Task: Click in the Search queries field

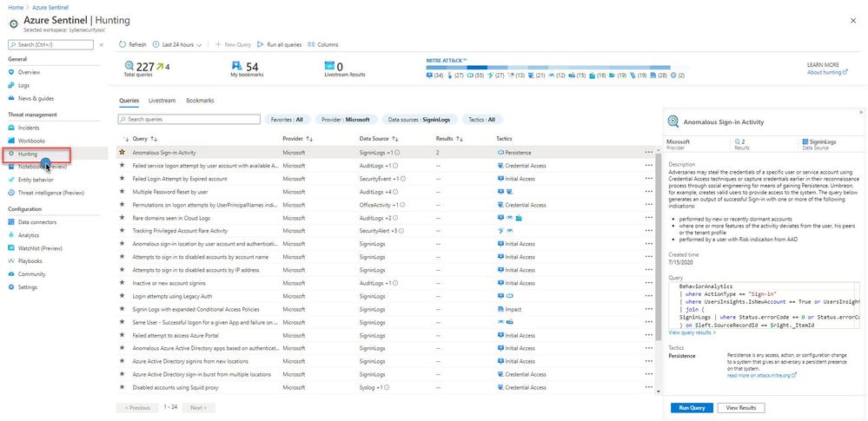Action: (x=189, y=120)
